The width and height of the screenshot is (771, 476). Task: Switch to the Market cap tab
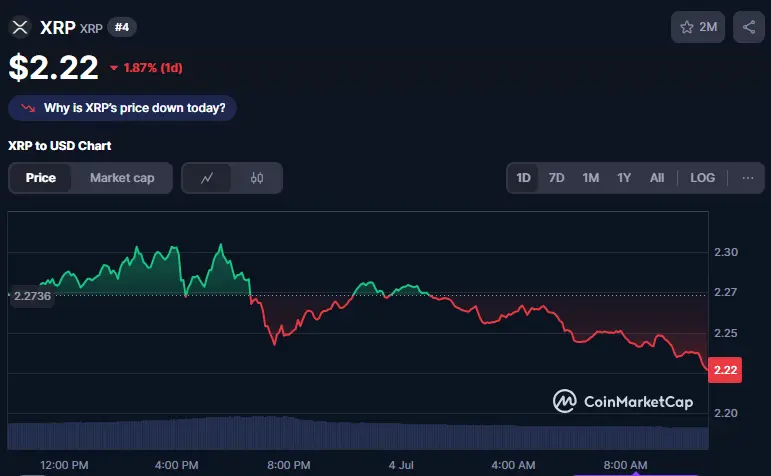122,178
